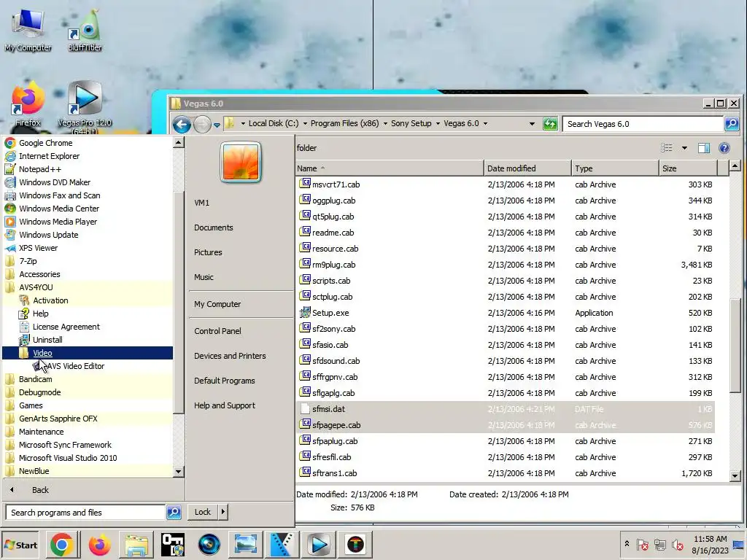The height and width of the screenshot is (560, 747).
Task: Open address bar history dropdown
Action: pos(532,124)
